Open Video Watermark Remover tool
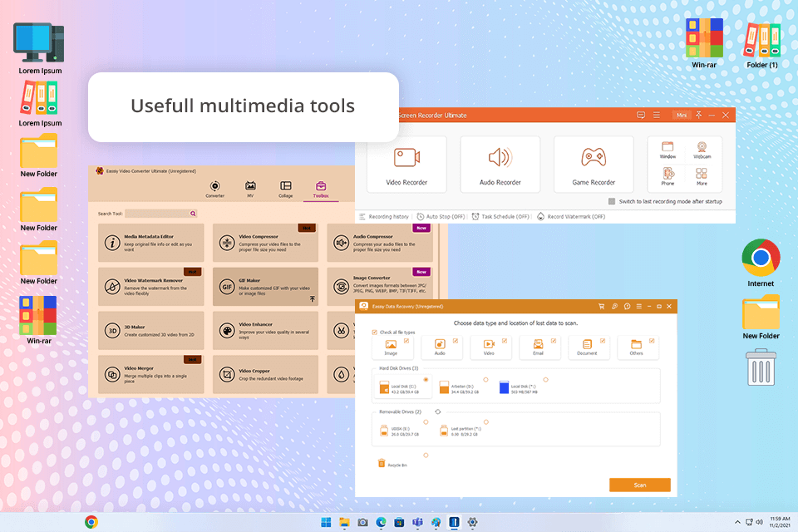The height and width of the screenshot is (532, 798). click(x=150, y=287)
